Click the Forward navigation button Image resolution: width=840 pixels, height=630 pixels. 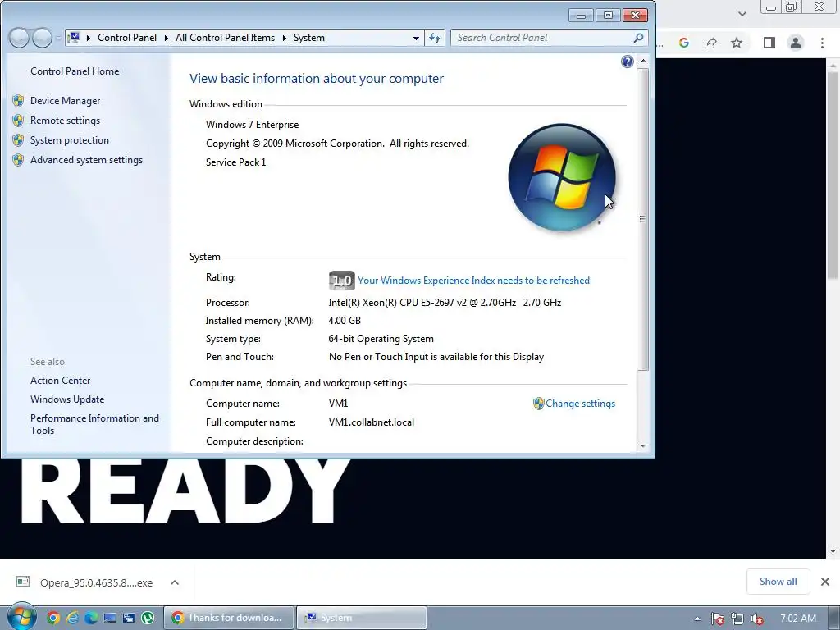click(x=42, y=38)
